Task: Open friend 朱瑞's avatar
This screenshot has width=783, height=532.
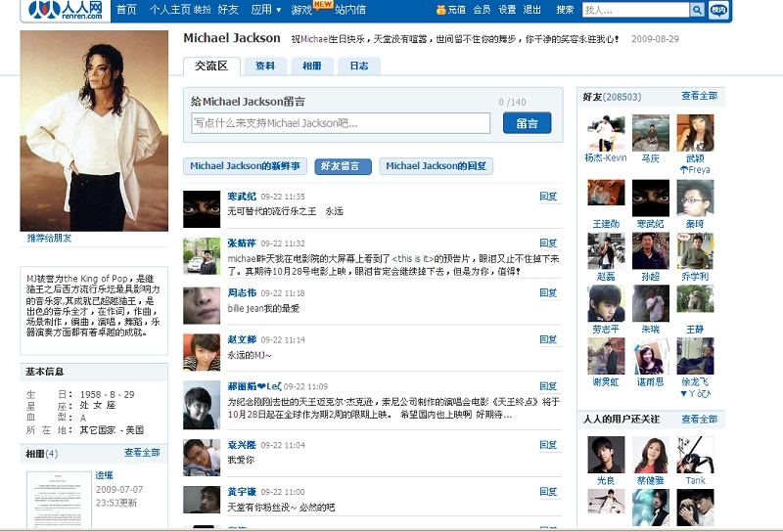Action: [x=651, y=303]
